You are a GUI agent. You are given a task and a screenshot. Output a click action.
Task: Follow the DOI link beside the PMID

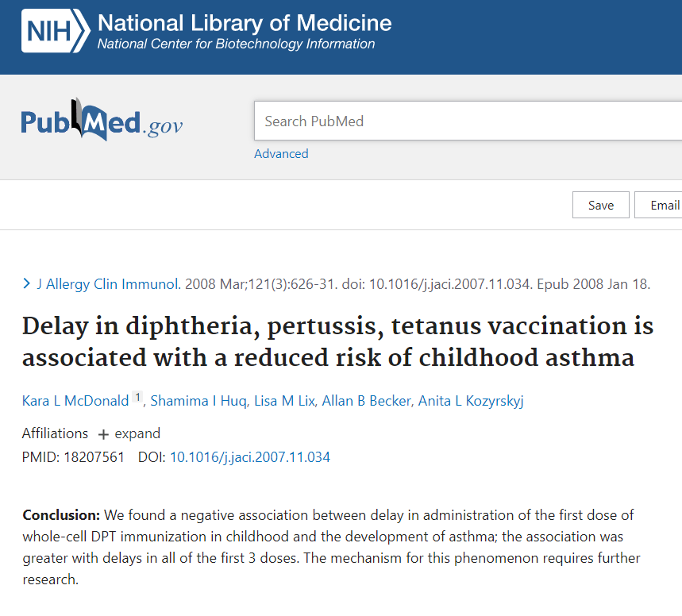point(250,457)
